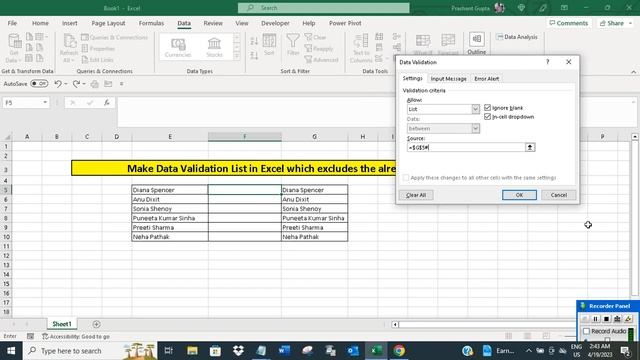Image resolution: width=640 pixels, height=360 pixels.
Task: Open the Power Pivot tab
Action: pyautogui.click(x=345, y=23)
